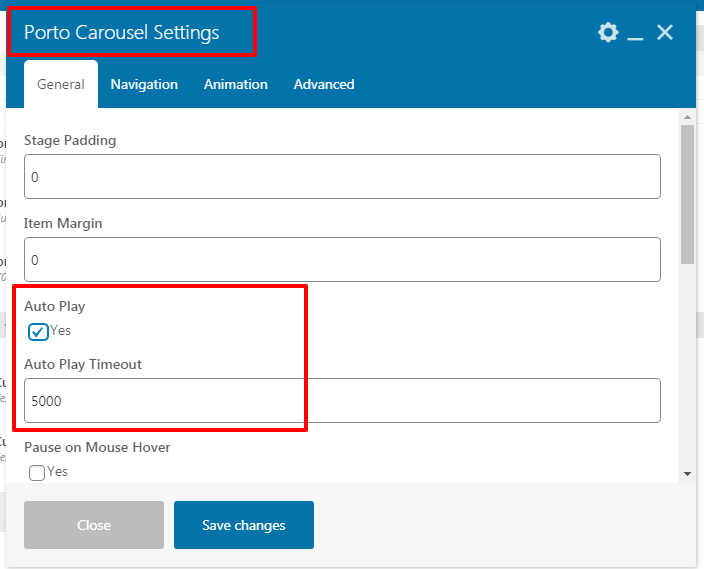Click the Yes label beside Auto Play
The width and height of the screenshot is (704, 569).
(x=61, y=331)
